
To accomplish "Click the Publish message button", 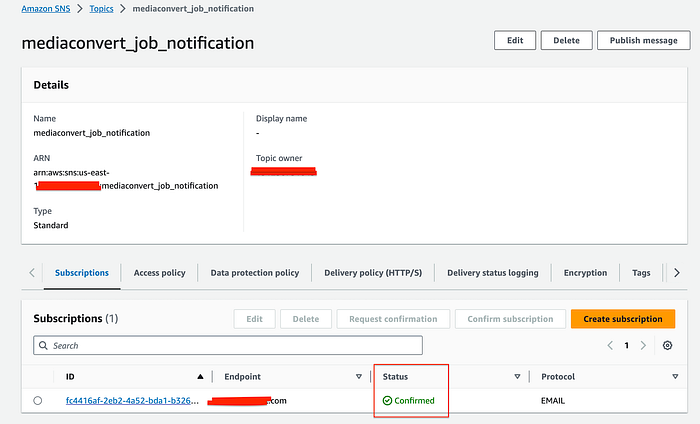I will [x=643, y=41].
